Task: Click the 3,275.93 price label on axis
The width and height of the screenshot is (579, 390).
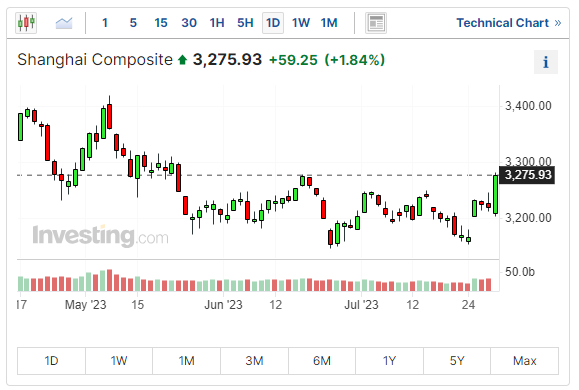Action: tap(527, 175)
